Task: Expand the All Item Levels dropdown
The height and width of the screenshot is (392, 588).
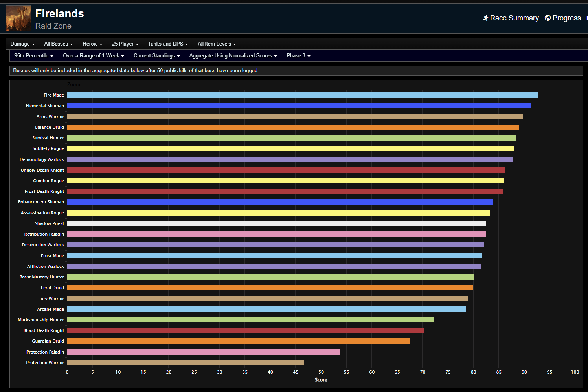Action: (217, 44)
